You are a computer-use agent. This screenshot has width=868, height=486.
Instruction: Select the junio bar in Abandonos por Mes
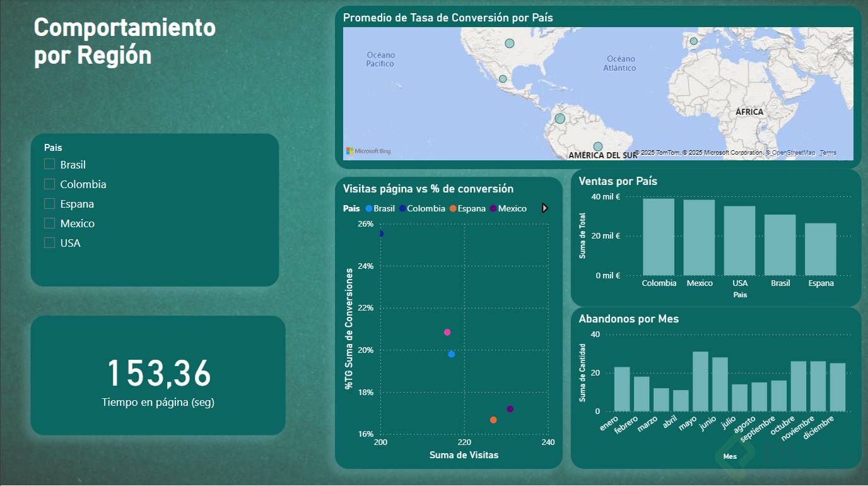pyautogui.click(x=720, y=384)
